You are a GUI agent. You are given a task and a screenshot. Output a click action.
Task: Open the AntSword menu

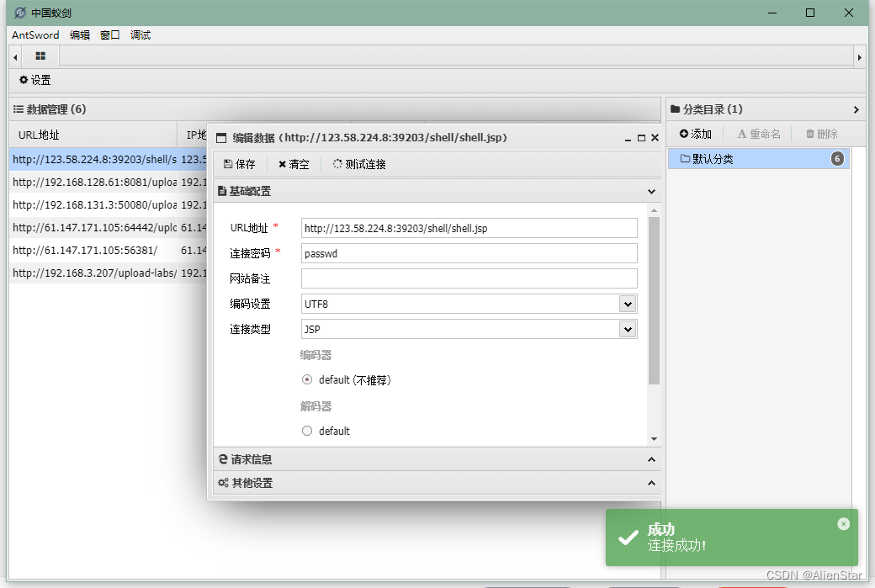coord(35,35)
